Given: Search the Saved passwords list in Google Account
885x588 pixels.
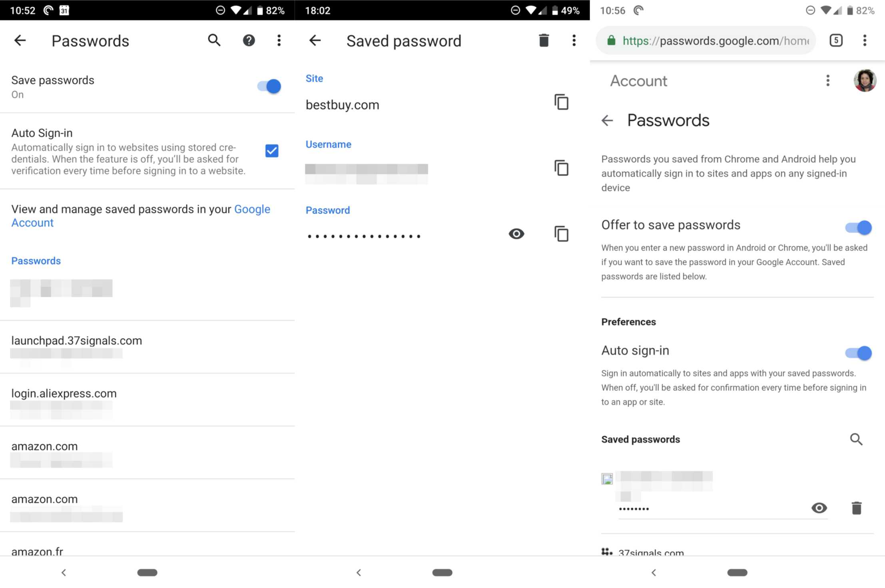Looking at the screenshot, I should pyautogui.click(x=856, y=439).
